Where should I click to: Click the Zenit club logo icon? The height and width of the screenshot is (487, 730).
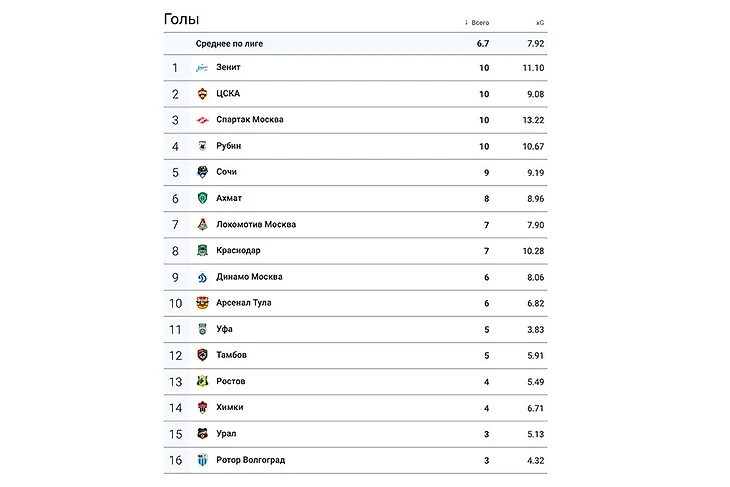coord(202,68)
